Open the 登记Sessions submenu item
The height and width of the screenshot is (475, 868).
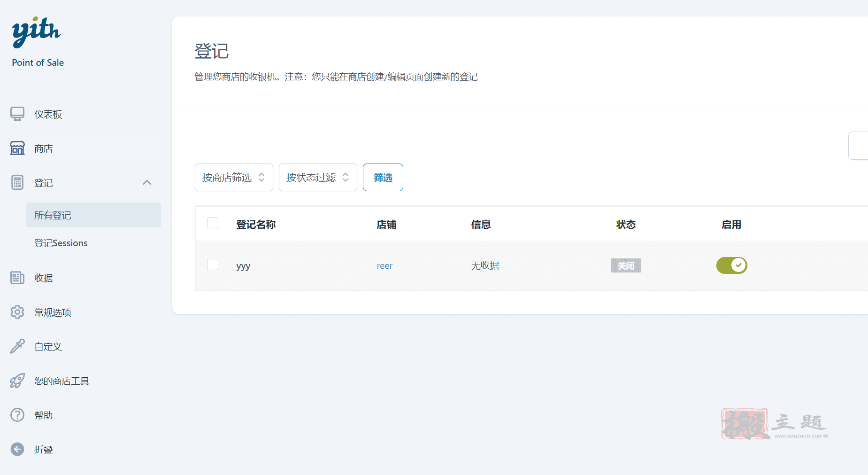coord(61,243)
